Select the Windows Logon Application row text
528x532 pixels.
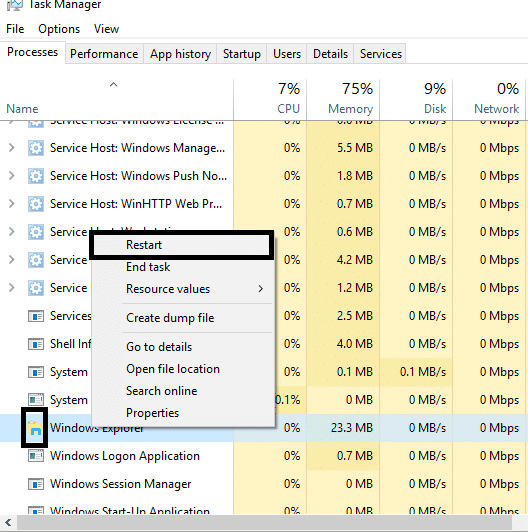(x=125, y=456)
